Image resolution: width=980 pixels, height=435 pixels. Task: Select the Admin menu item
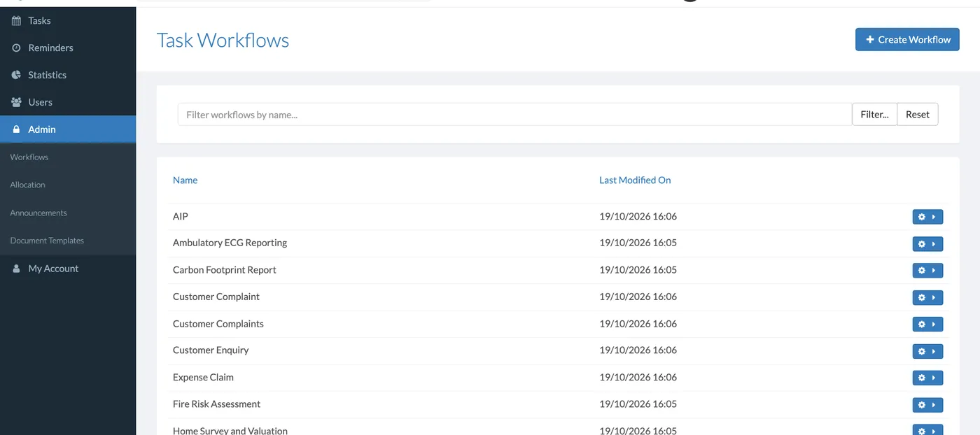tap(68, 129)
